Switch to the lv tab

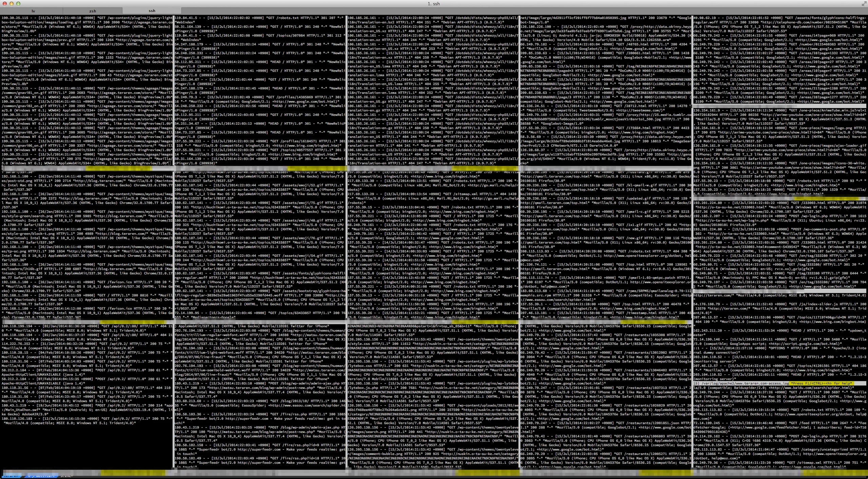click(33, 11)
